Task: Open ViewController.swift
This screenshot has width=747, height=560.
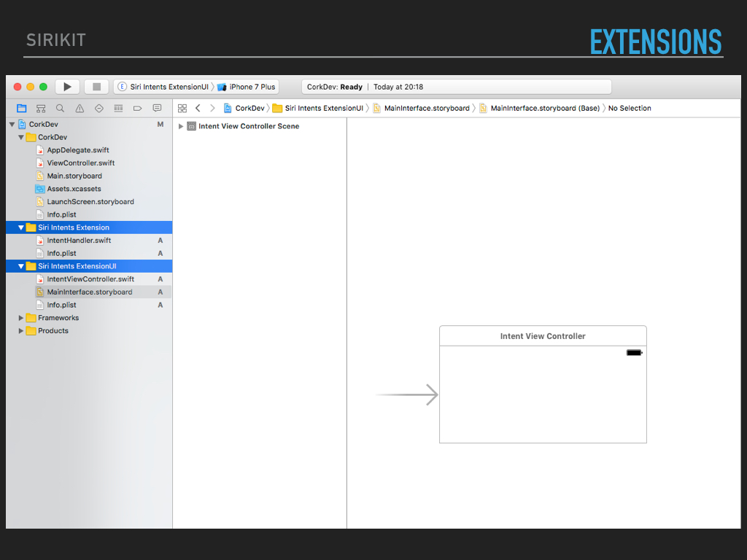Action: 89,163
